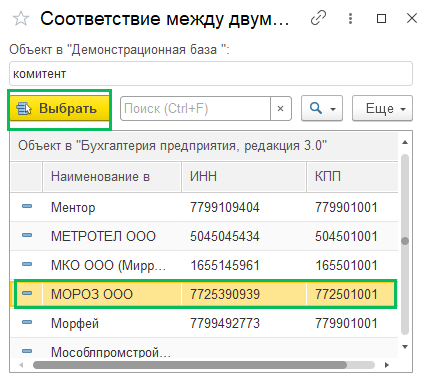
Task: Click the dash icon in Морфей row
Action: (x=27, y=322)
